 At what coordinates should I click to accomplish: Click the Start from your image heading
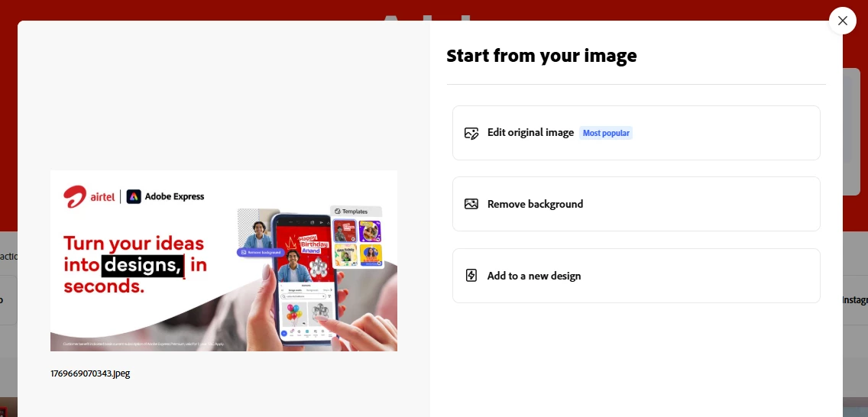[x=542, y=56]
